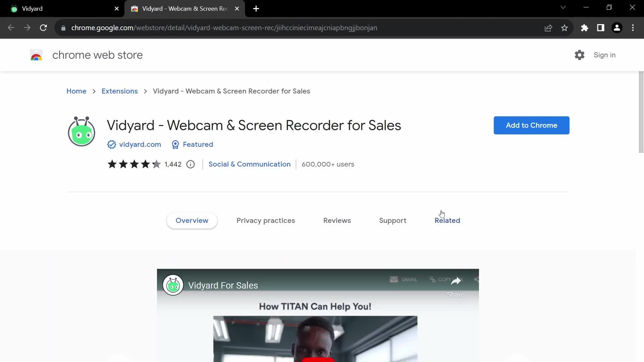Reload the current page
This screenshot has width=644, height=362.
point(43,28)
